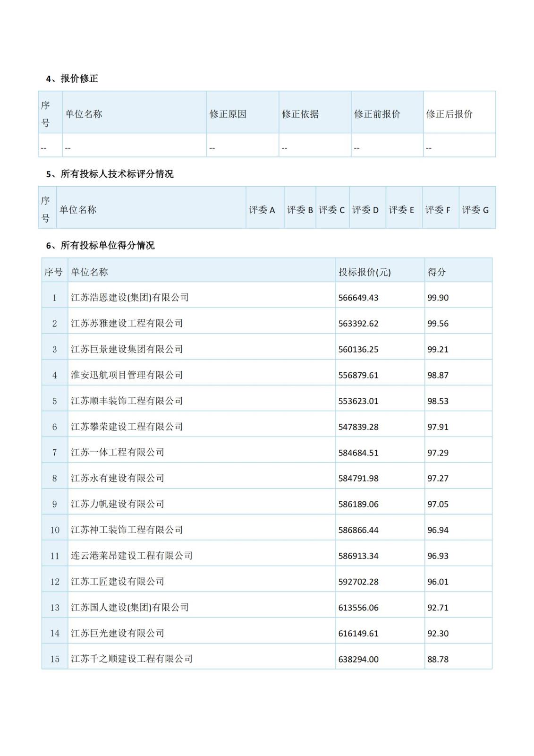Select the score 98.53
Viewport: 534px width, 756px height.
click(x=438, y=401)
